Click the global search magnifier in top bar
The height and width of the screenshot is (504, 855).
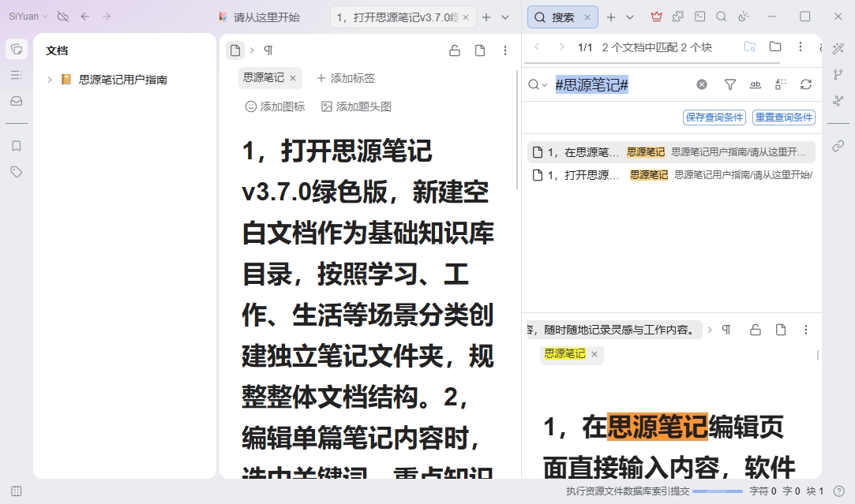click(722, 17)
